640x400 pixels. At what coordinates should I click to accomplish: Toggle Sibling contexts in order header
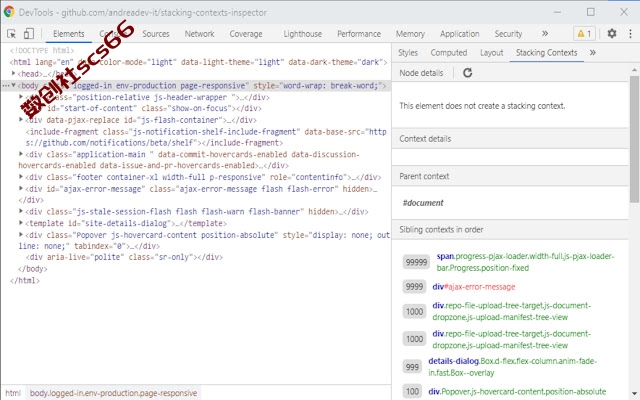510,229
